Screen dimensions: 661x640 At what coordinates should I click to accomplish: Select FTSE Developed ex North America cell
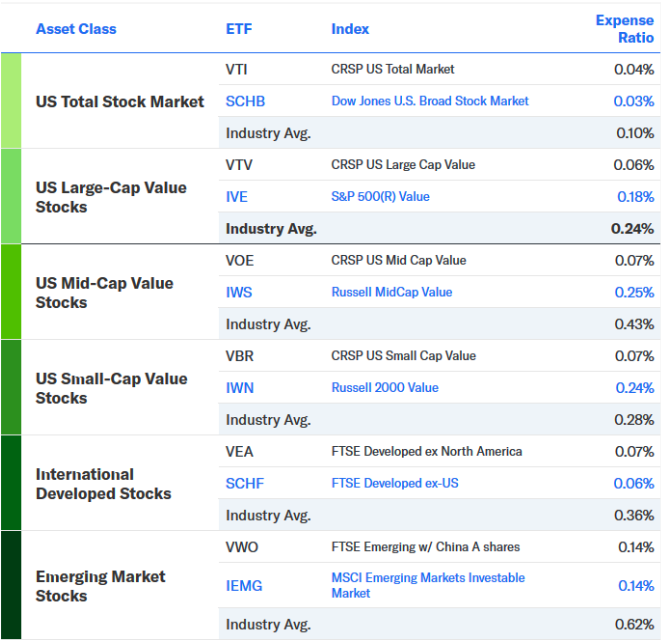coord(427,451)
